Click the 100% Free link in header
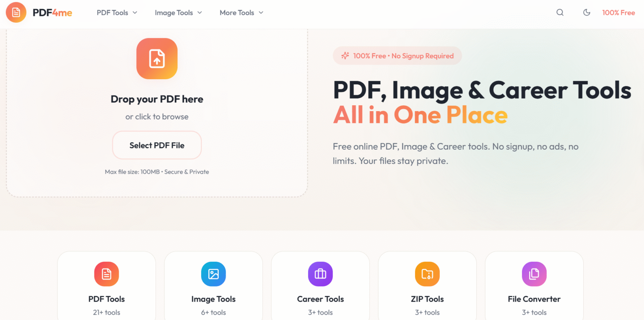The image size is (644, 320). [618, 13]
